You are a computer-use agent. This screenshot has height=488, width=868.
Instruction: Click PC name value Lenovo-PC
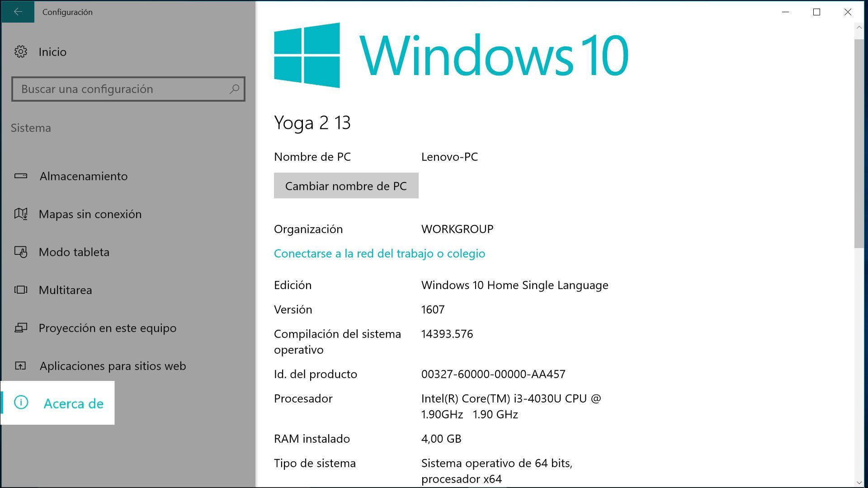449,157
